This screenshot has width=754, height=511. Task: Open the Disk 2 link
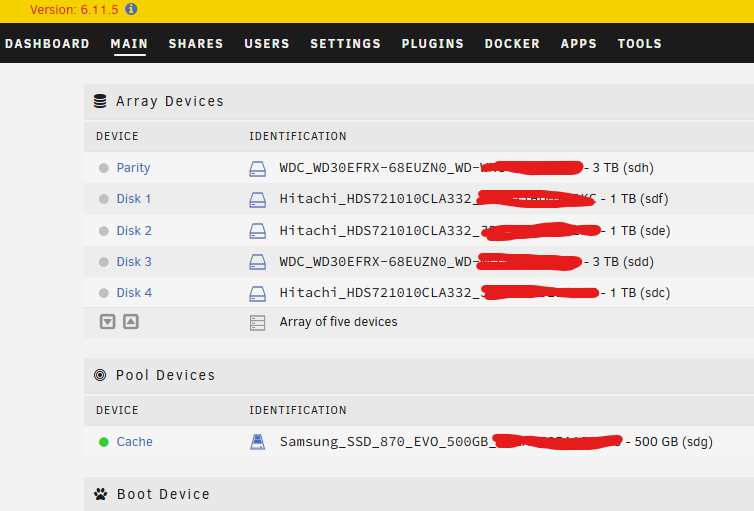point(134,231)
